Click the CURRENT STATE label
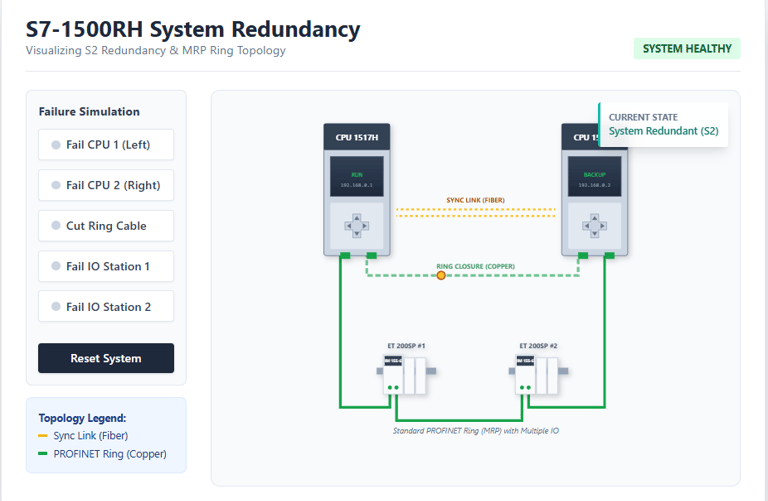The width and height of the screenshot is (768, 501). [643, 117]
